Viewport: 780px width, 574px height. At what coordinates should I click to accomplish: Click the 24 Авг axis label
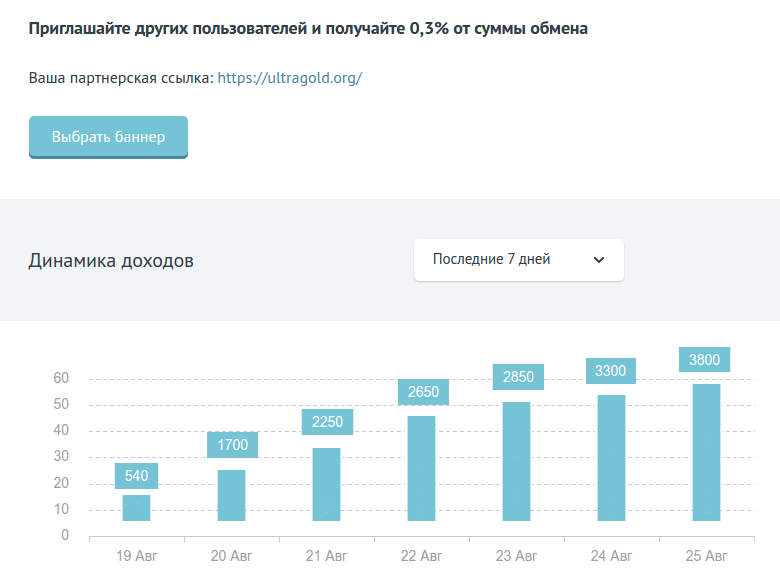click(x=611, y=556)
